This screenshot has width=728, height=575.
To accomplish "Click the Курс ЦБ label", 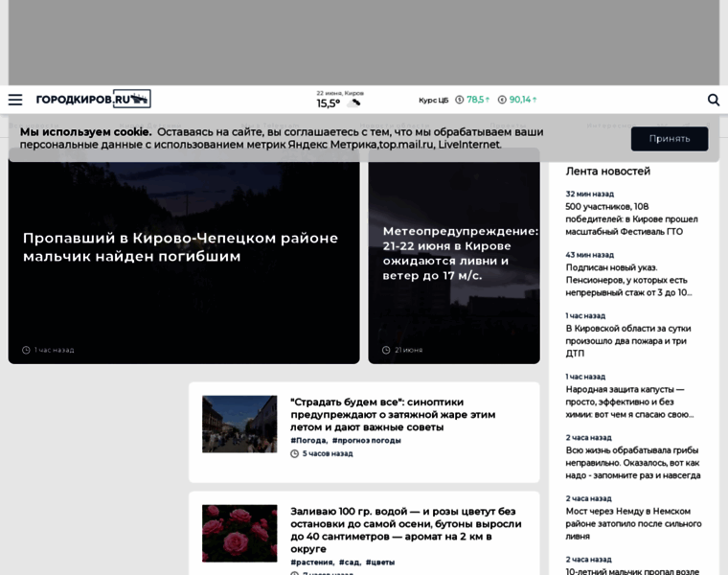I will point(433,100).
